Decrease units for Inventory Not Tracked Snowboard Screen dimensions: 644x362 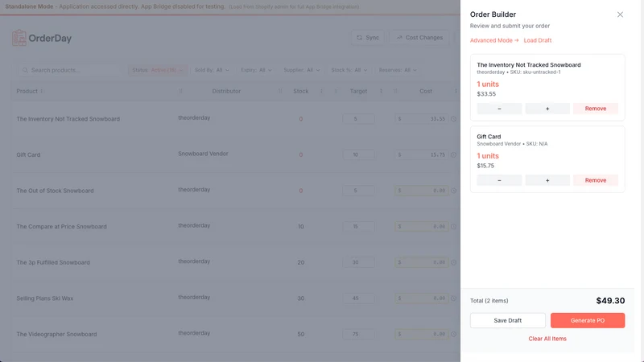click(499, 109)
